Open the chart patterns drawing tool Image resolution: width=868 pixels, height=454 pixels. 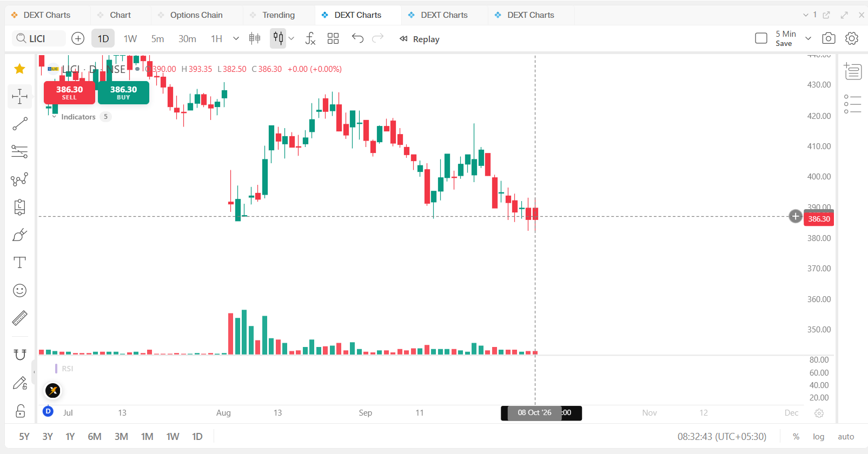[x=20, y=179]
